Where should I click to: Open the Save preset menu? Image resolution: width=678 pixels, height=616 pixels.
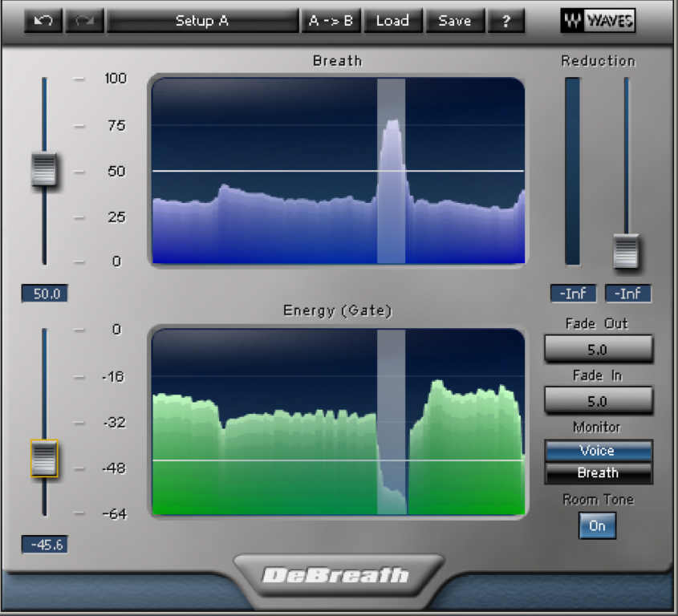tap(454, 21)
